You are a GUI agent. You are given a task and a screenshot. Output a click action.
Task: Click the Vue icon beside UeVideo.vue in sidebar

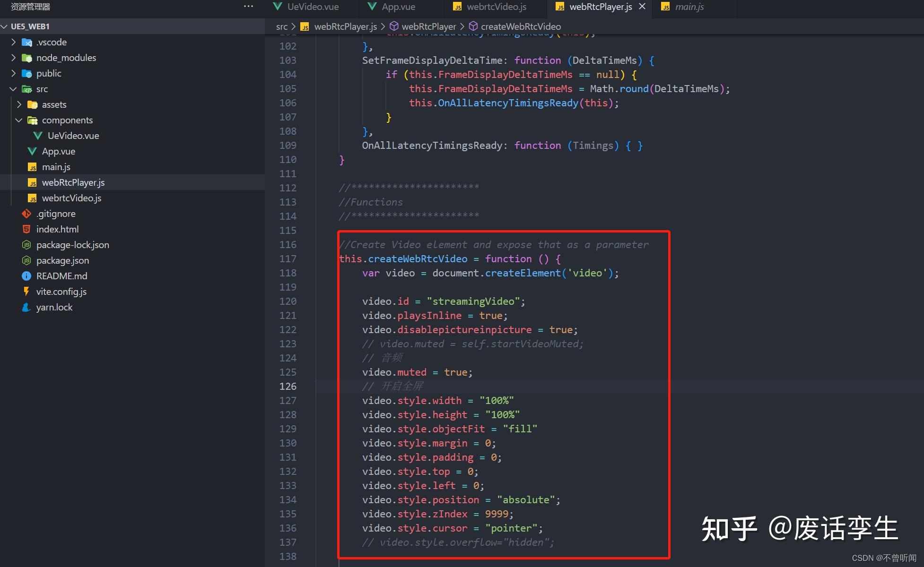pos(38,136)
